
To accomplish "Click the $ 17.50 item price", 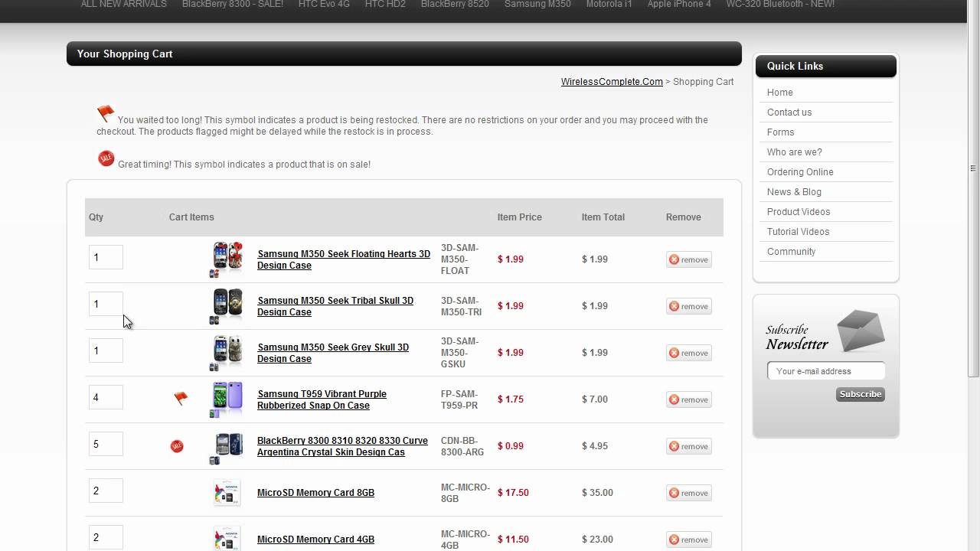I will click(513, 493).
